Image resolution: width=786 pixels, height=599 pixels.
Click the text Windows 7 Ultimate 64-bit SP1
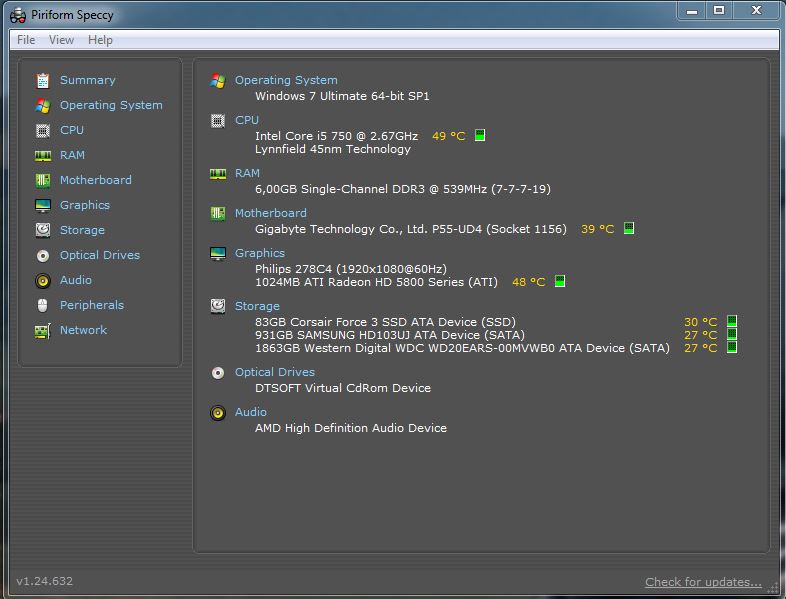342,96
